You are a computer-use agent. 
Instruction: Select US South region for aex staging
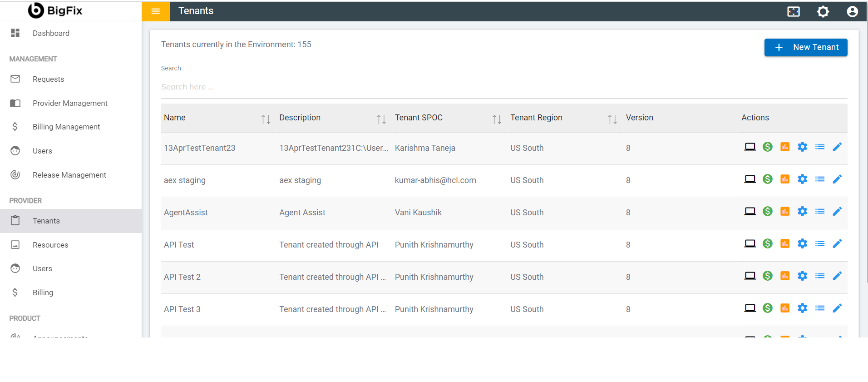(527, 180)
